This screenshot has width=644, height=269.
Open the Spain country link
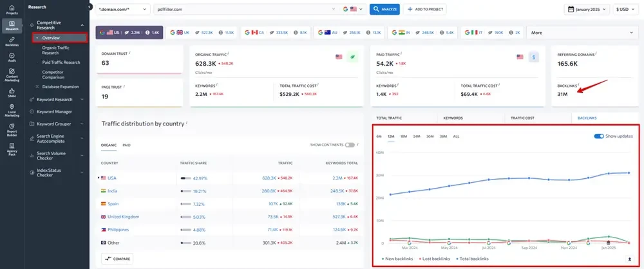113,204
